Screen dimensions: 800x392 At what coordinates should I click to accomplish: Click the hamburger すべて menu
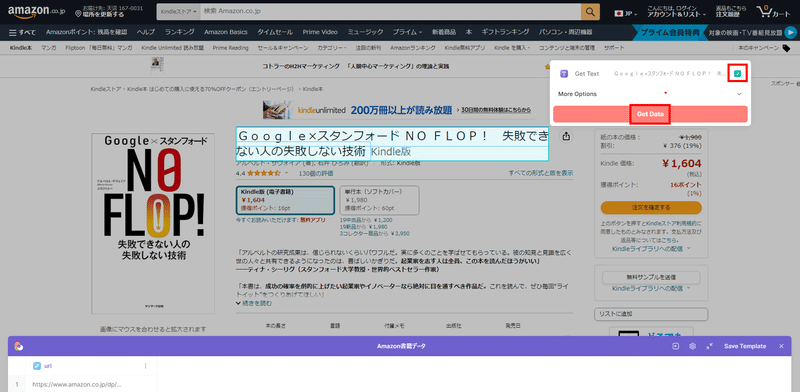[x=22, y=32]
